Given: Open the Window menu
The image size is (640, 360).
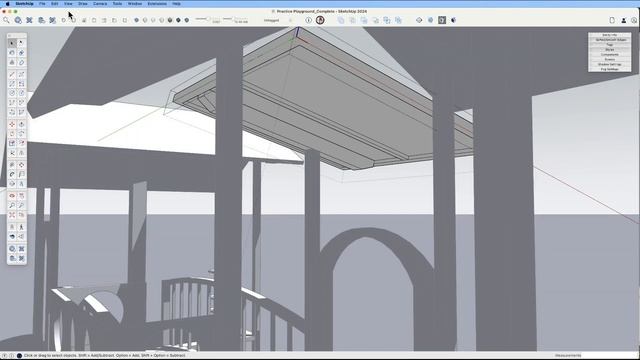Looking at the screenshot, I should (x=135, y=4).
